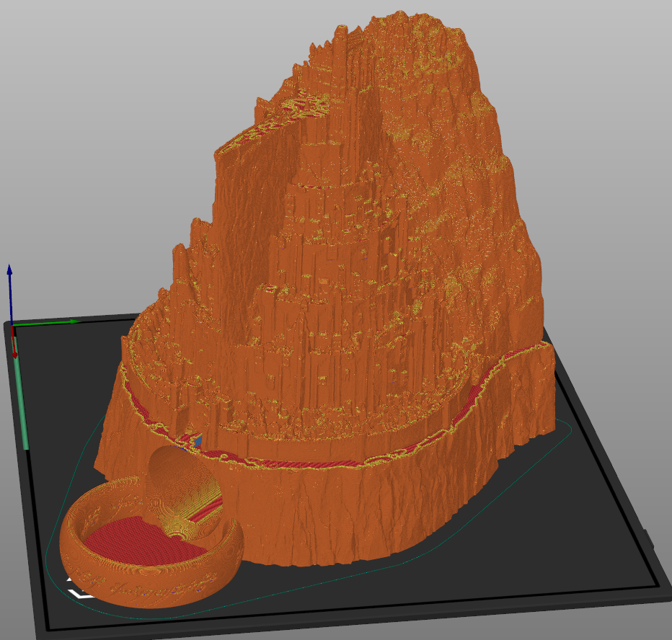Click the blue Z axis arrow
This screenshot has height=640, width=672.
click(x=9, y=293)
